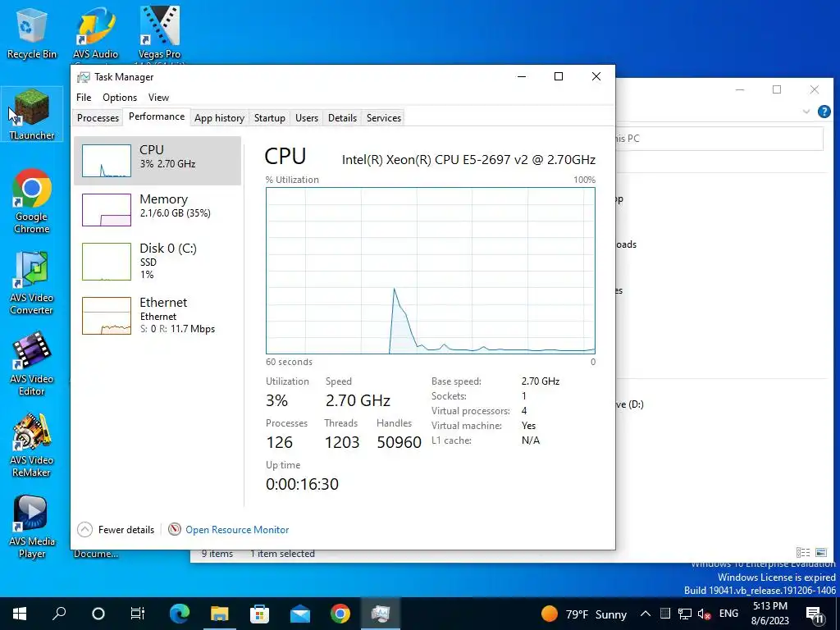
Task: Click the 79°F Sunny weather text
Action: click(596, 614)
